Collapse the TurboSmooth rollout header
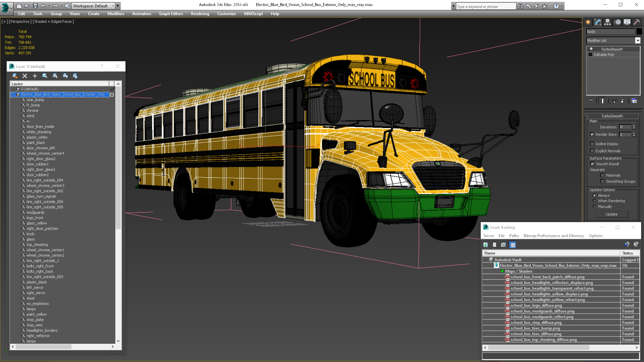The height and width of the screenshot is (362, 644). pyautogui.click(x=612, y=116)
